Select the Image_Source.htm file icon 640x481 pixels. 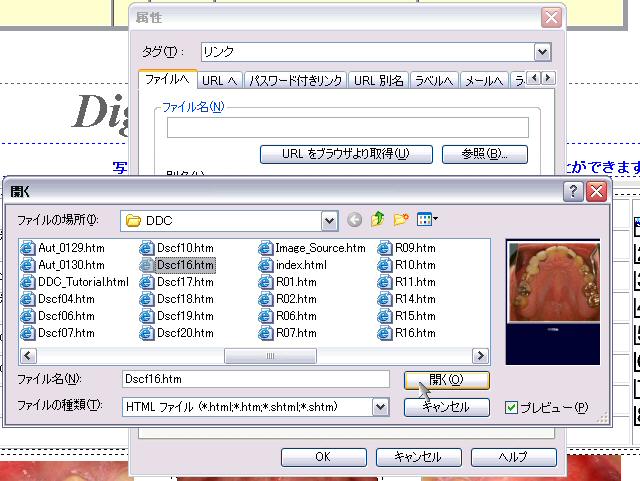[265, 248]
